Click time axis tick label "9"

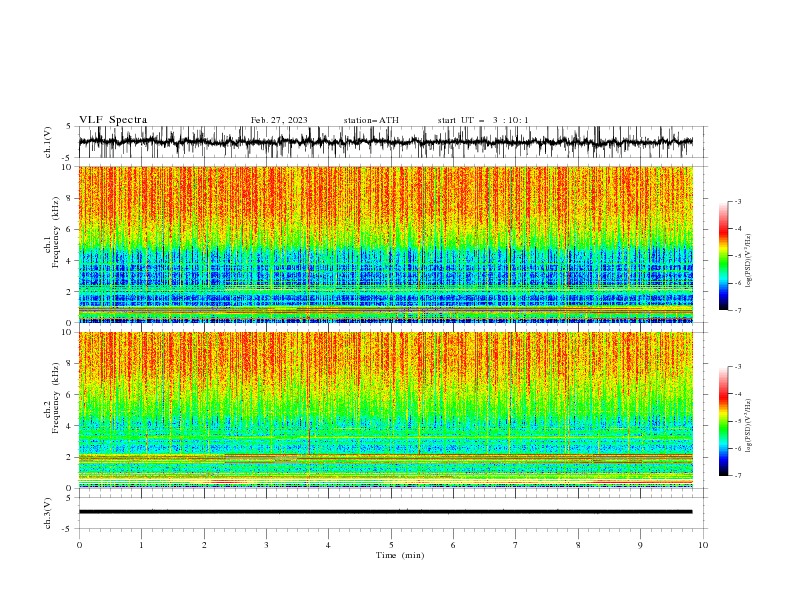(x=640, y=545)
